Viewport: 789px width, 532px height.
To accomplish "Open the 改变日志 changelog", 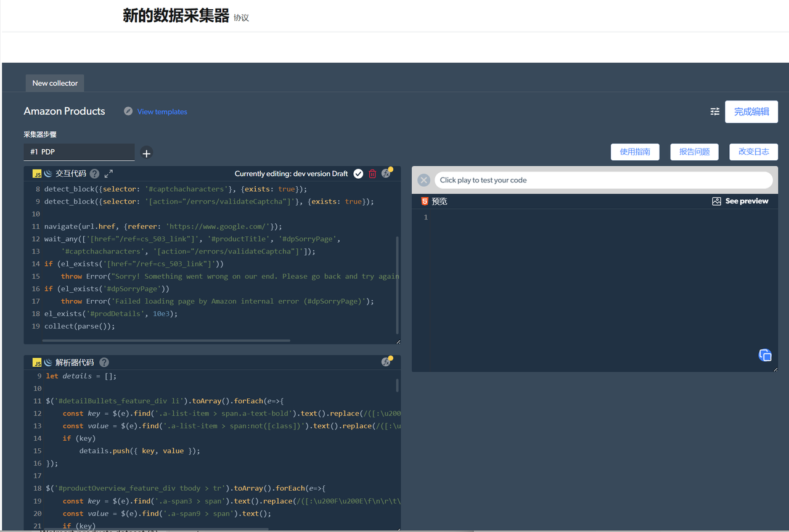I will point(753,152).
